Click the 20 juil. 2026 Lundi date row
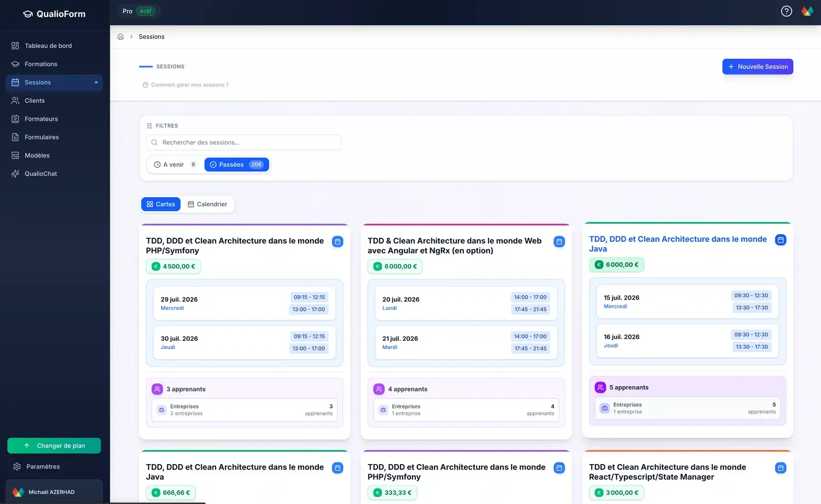The image size is (821, 504). (x=466, y=303)
